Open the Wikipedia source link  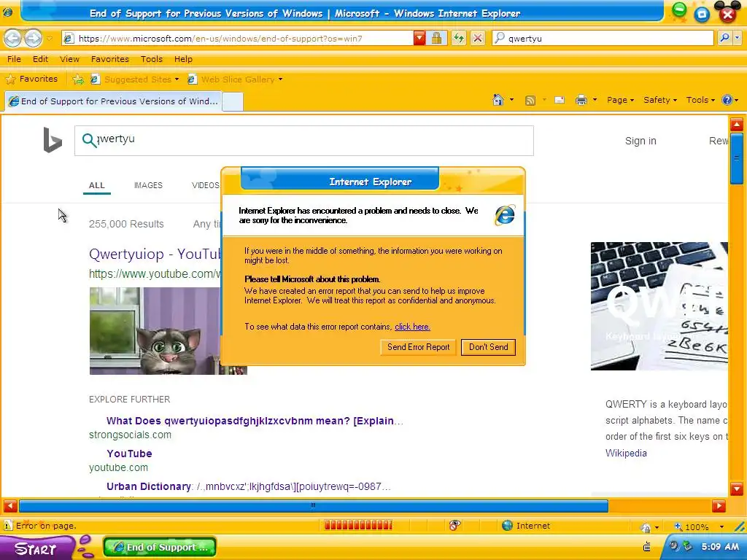point(626,454)
